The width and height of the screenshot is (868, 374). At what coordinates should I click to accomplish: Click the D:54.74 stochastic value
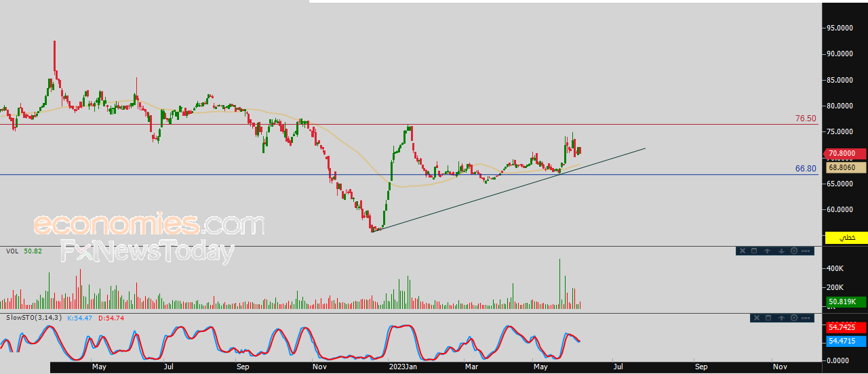tap(111, 318)
